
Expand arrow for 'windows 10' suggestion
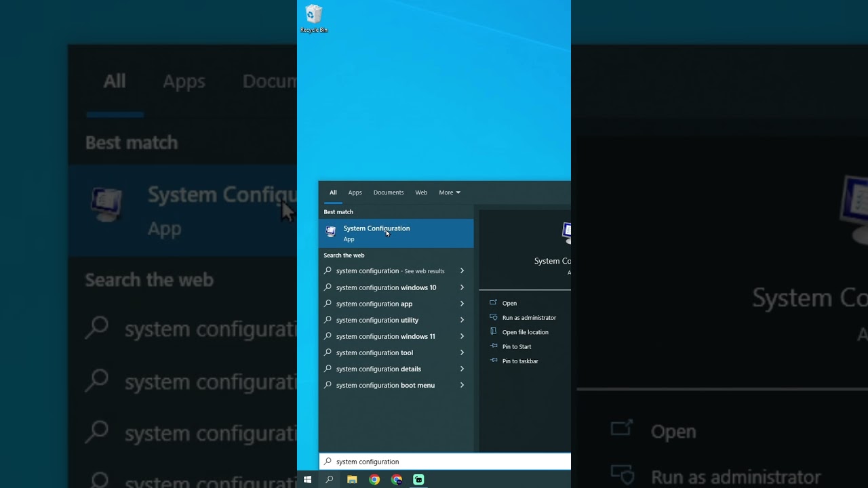pos(462,287)
